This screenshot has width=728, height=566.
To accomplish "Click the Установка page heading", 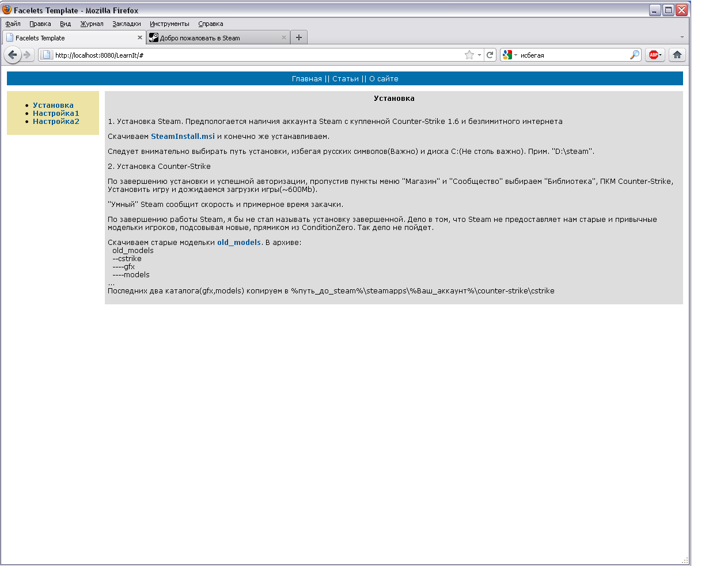I will click(394, 99).
